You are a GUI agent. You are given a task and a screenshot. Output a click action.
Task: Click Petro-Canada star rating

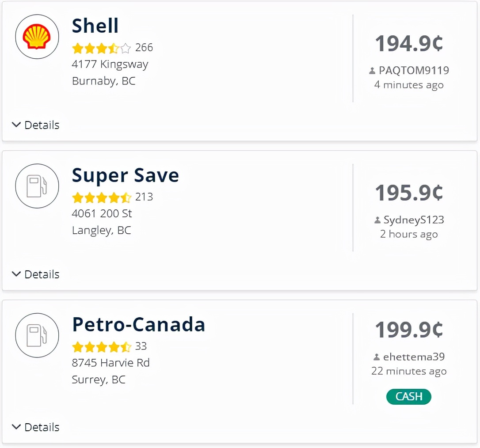coord(101,346)
